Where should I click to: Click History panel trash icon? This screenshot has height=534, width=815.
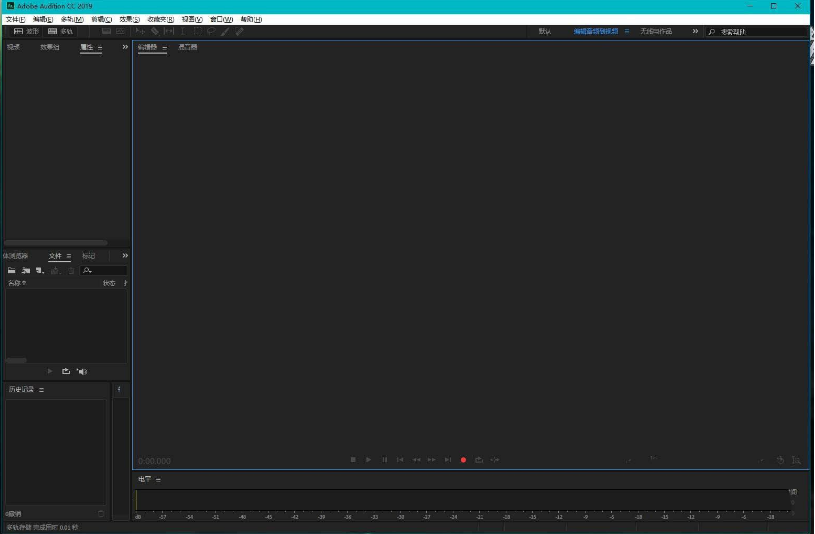click(x=101, y=514)
